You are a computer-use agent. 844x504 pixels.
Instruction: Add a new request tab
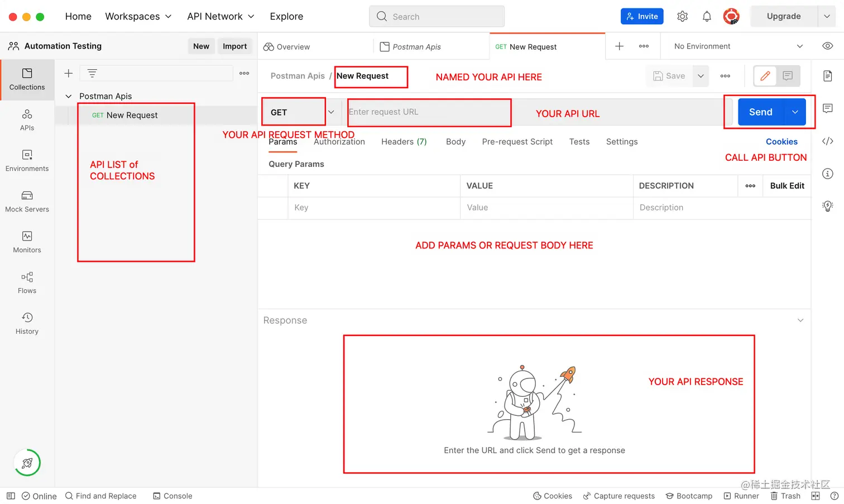619,46
